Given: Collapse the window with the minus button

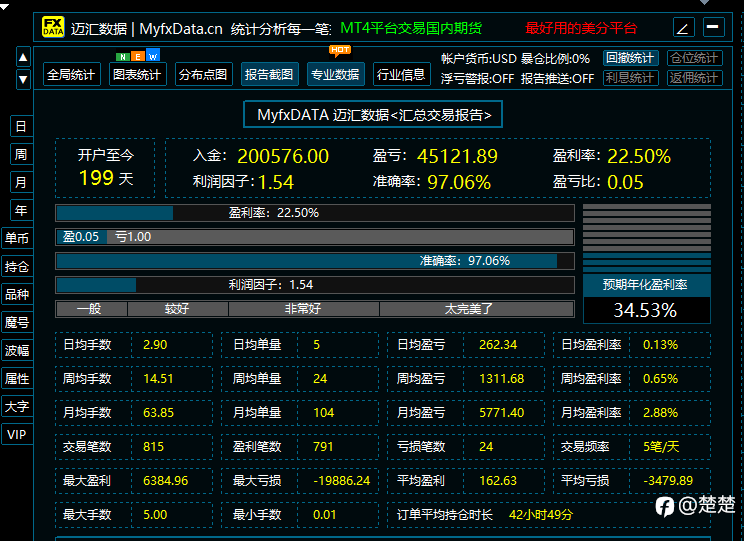Looking at the screenshot, I should [x=713, y=27].
